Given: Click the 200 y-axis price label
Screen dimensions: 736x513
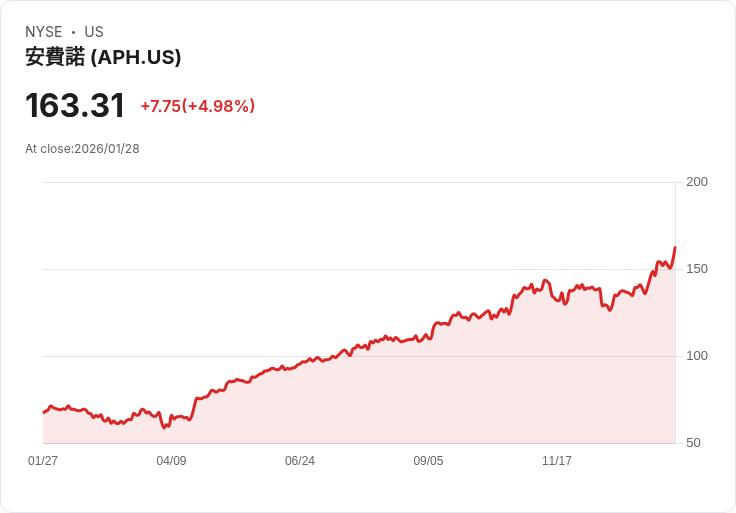Looking at the screenshot, I should tap(697, 182).
